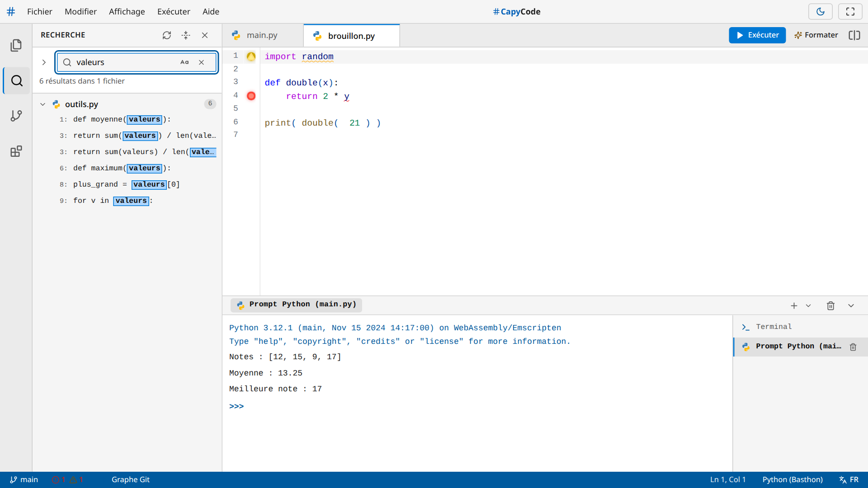Toggle split editor layout icon
This screenshot has height=488, width=868.
point(854,35)
